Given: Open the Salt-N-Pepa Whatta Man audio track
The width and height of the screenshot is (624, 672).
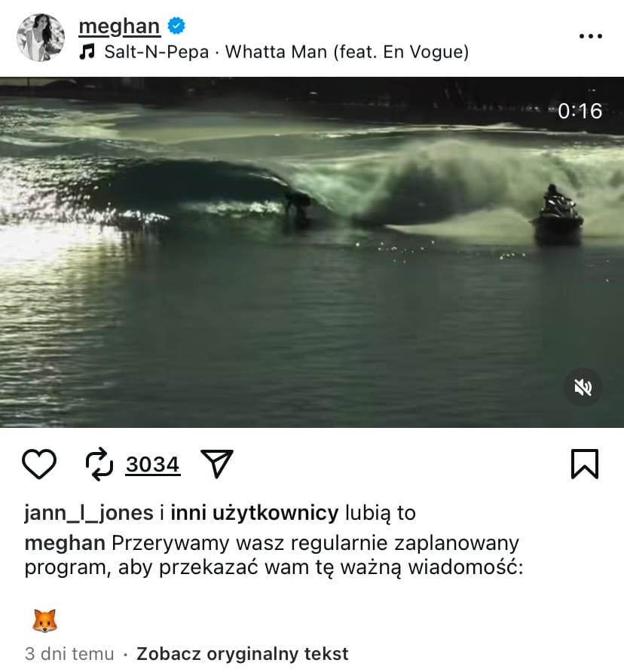Looking at the screenshot, I should [x=286, y=52].
